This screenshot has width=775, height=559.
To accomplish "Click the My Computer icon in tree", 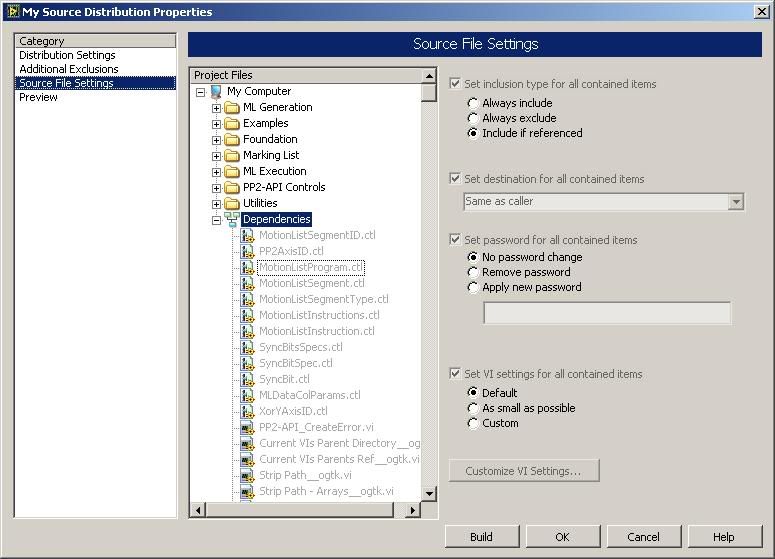I will 216,91.
